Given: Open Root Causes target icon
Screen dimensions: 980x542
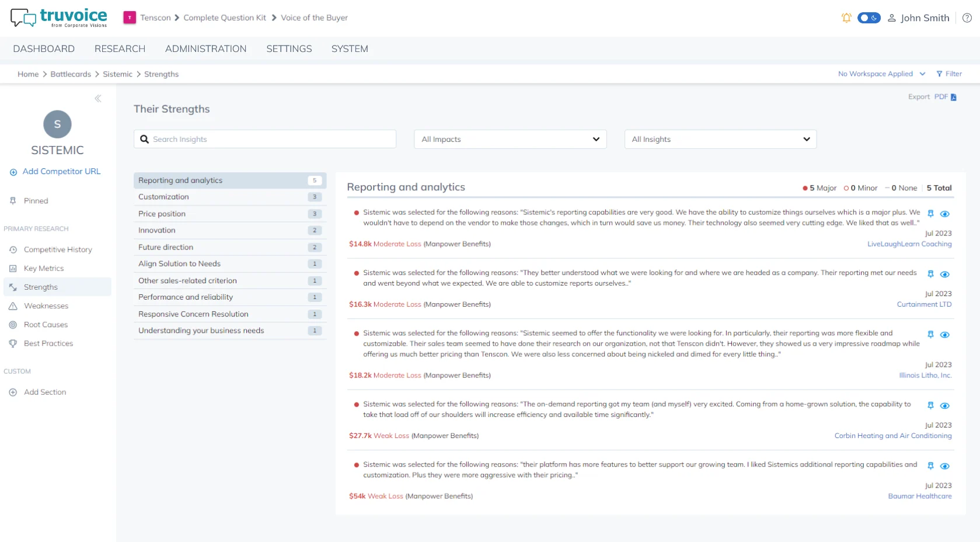Looking at the screenshot, I should click(x=13, y=325).
